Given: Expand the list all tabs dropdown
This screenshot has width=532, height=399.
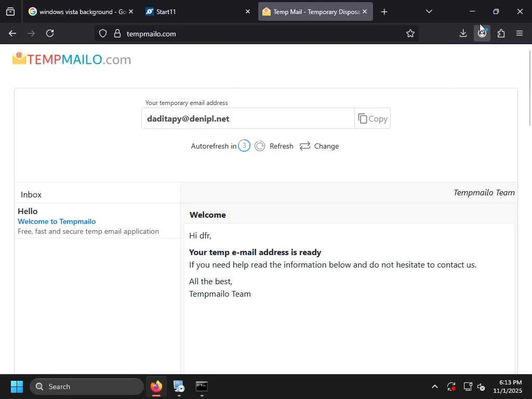Looking at the screenshot, I should pyautogui.click(x=429, y=11).
